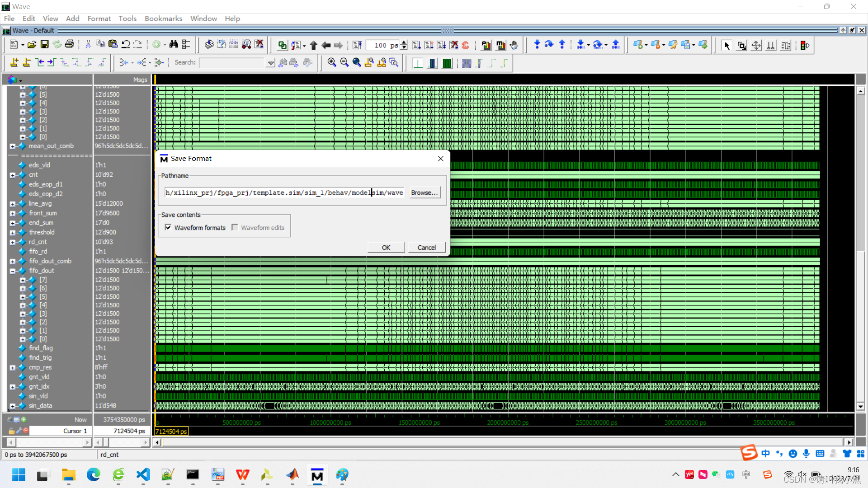This screenshot has width=868, height=488.
Task: Uncheck the Waveform formats checkbox
Action: click(x=168, y=228)
